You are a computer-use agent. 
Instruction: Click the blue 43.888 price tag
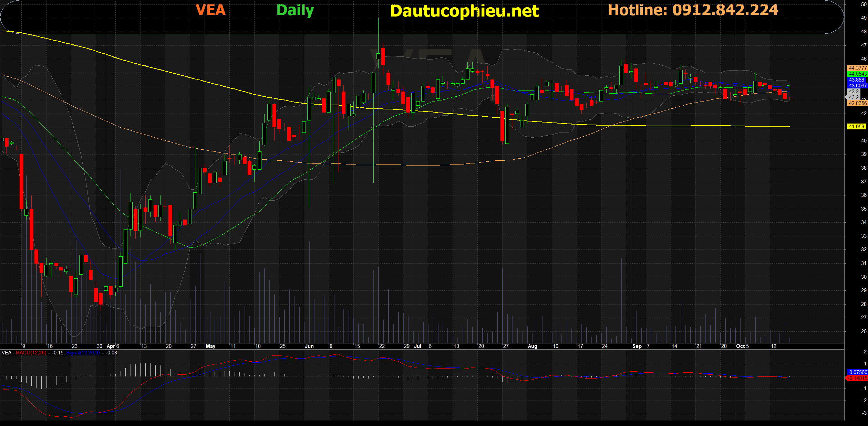(x=856, y=80)
